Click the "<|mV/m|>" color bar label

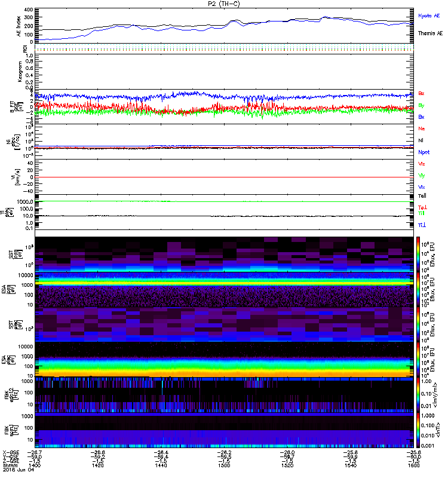(x=437, y=395)
